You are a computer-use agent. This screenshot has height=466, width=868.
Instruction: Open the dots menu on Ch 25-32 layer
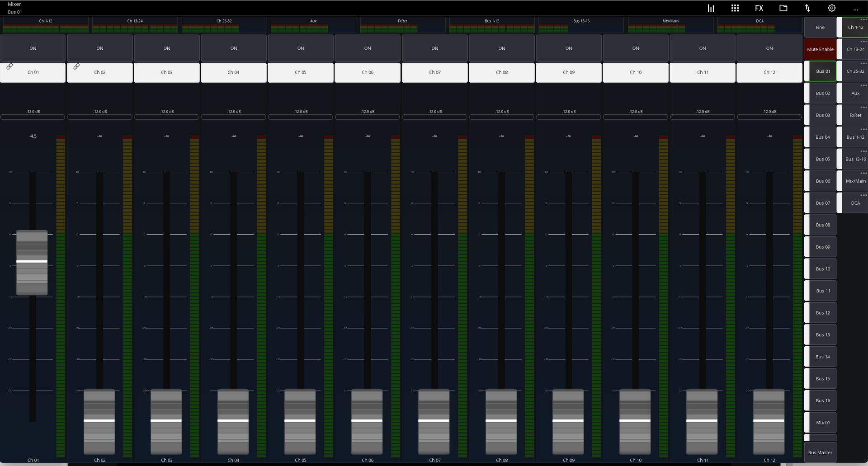[x=863, y=63]
